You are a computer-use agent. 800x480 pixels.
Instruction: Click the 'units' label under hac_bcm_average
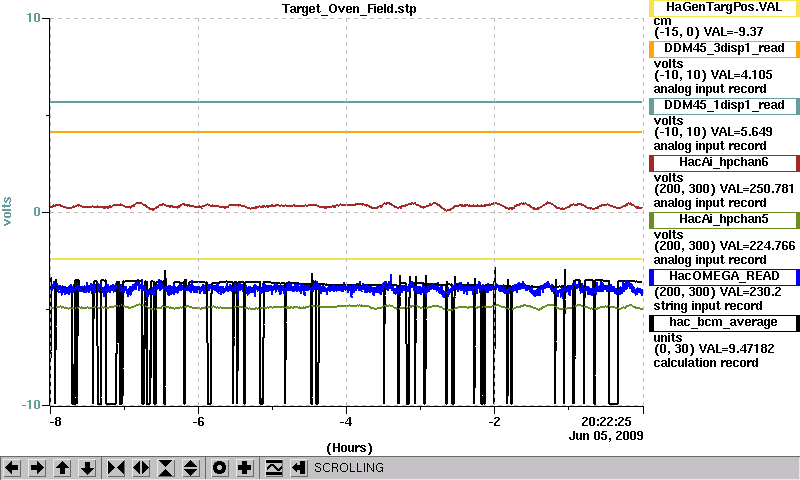[x=668, y=338]
